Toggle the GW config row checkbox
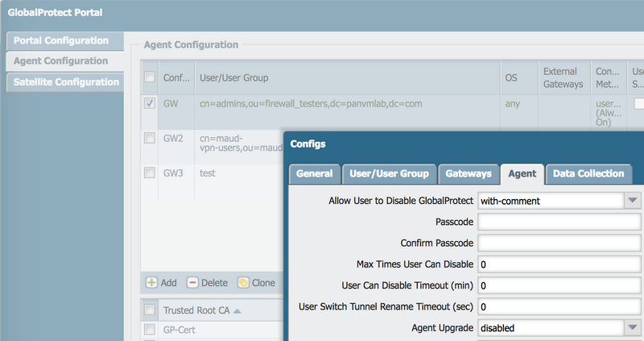The image size is (644, 341). pyautogui.click(x=150, y=103)
